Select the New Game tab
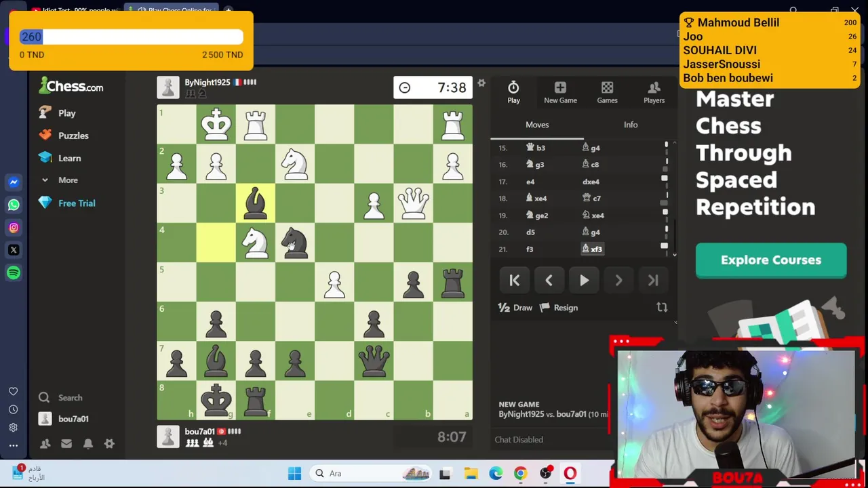Viewport: 868px width, 488px height. point(560,92)
